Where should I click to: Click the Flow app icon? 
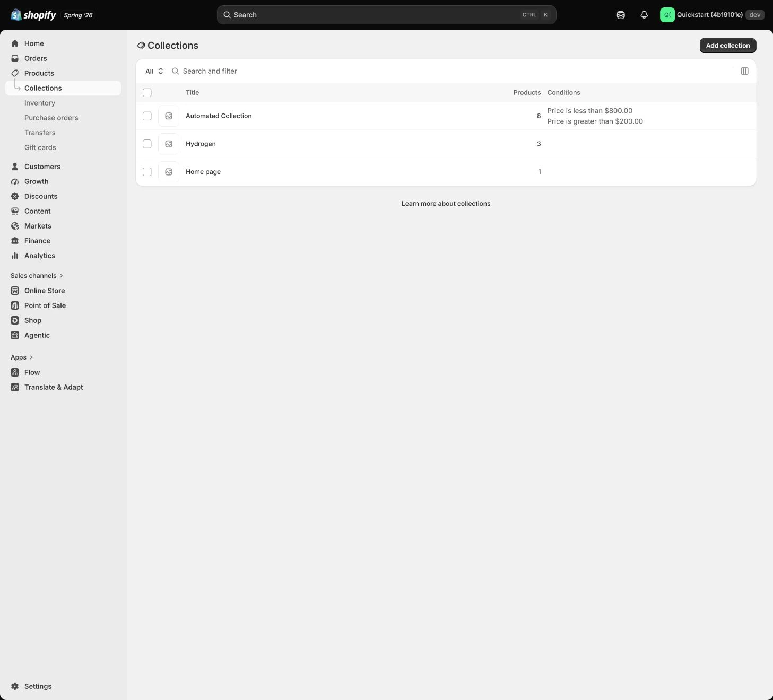[x=15, y=372]
